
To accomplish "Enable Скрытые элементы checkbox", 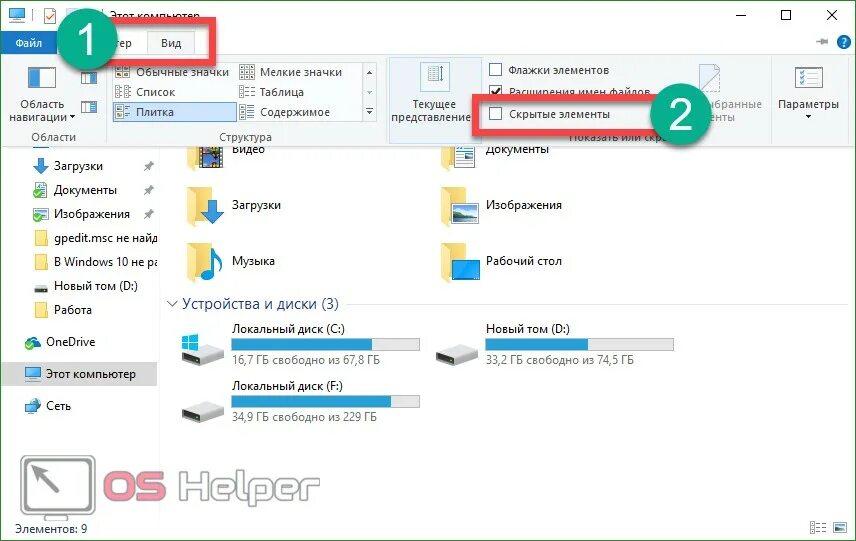I will click(x=495, y=114).
